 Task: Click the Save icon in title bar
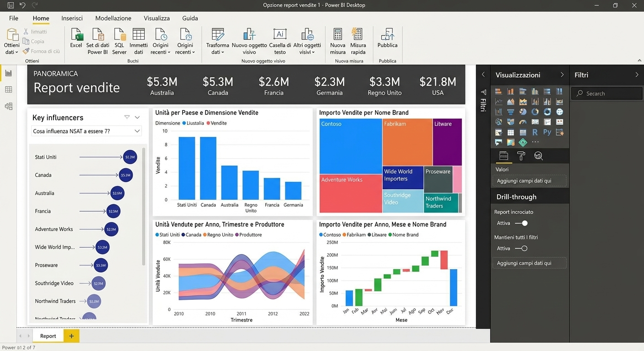pyautogui.click(x=11, y=5)
